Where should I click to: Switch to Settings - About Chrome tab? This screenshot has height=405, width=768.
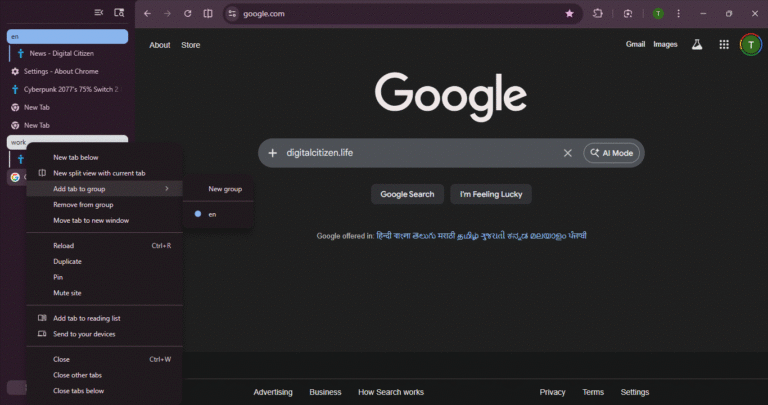[x=68, y=71]
